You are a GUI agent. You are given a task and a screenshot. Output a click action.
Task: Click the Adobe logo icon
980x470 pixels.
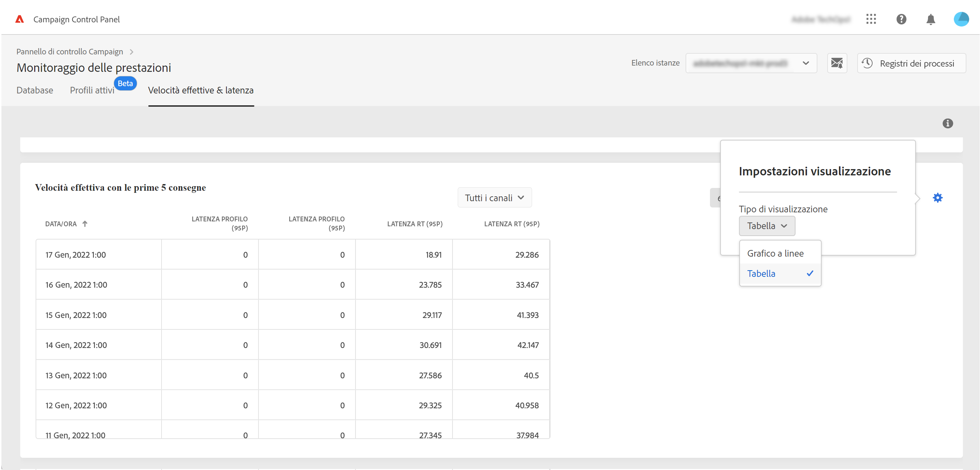[20, 19]
